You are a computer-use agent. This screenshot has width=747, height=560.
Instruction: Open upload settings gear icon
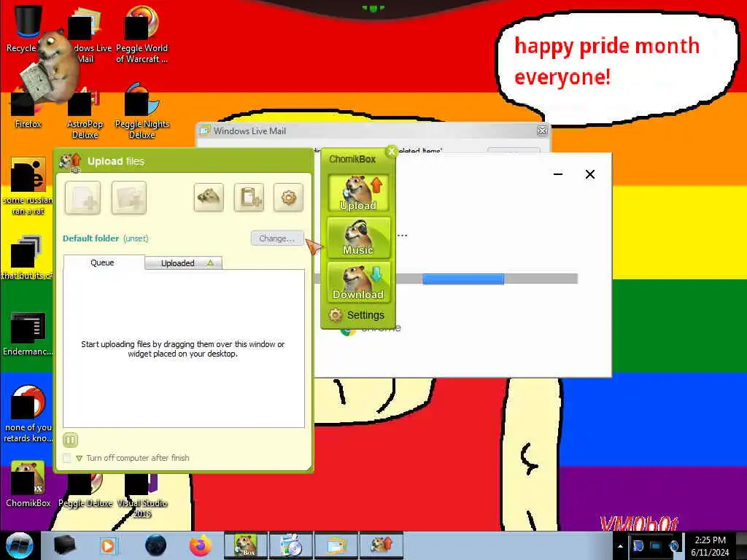point(288,197)
